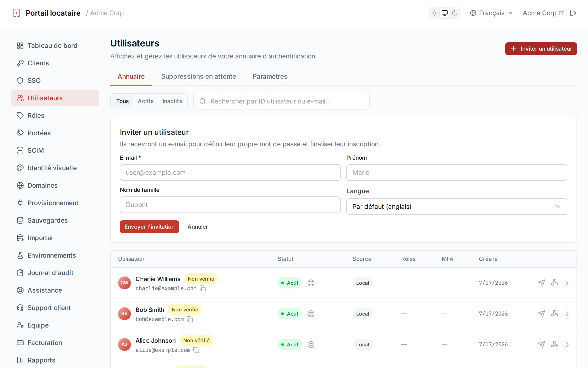Click the Prénom input field

pyautogui.click(x=457, y=172)
